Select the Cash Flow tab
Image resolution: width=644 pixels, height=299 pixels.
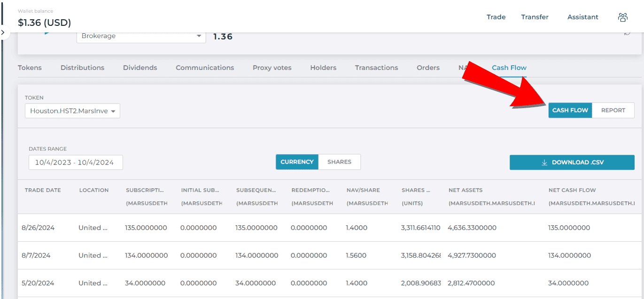pyautogui.click(x=509, y=68)
